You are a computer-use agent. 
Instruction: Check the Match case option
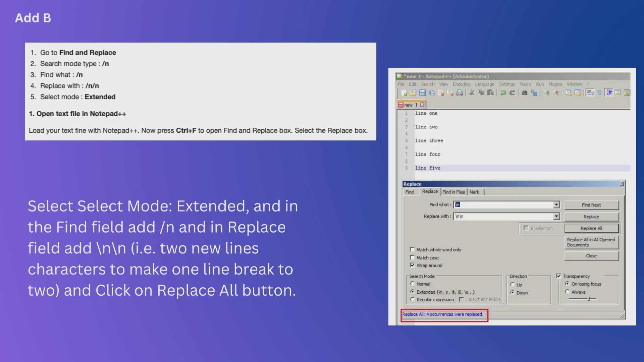click(x=412, y=257)
